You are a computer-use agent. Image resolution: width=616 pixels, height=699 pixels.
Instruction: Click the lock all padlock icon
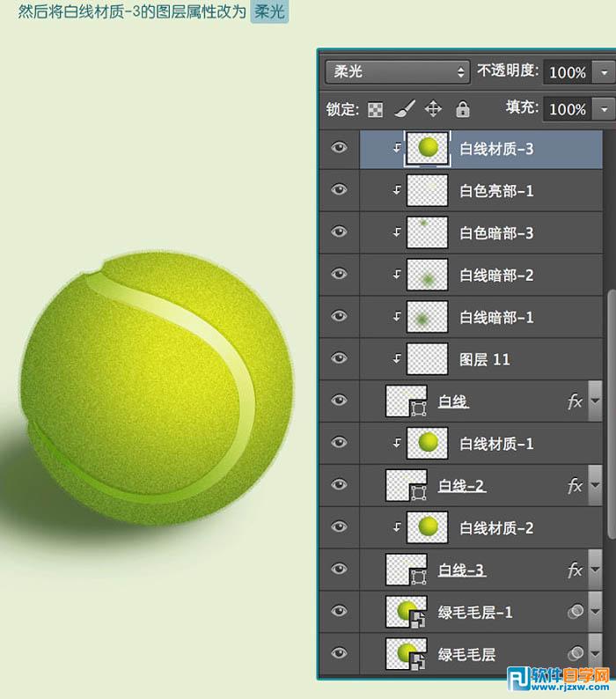click(463, 109)
